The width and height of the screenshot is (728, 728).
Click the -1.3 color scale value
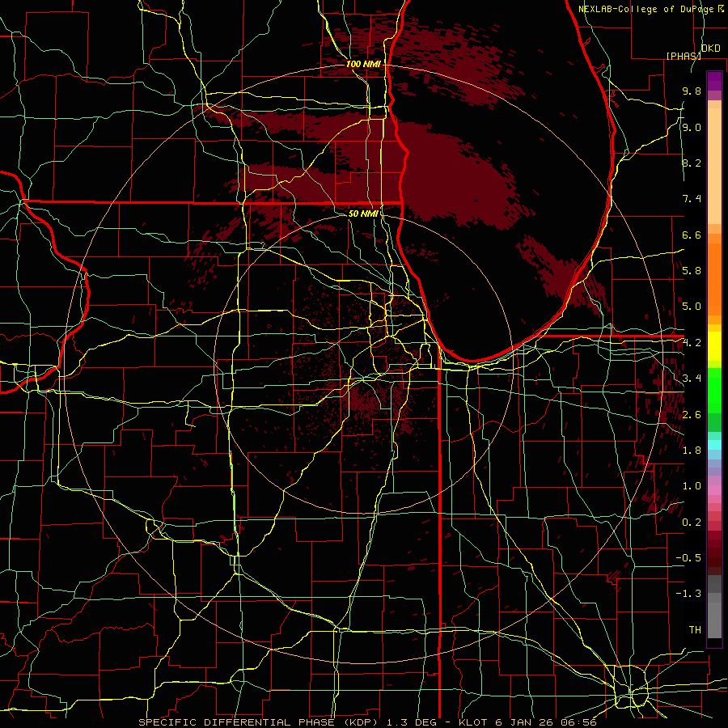click(688, 594)
